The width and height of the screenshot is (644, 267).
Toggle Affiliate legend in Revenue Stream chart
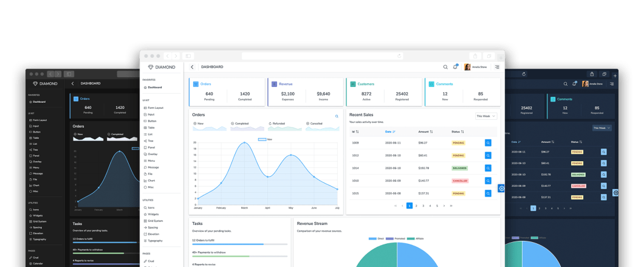pyautogui.click(x=416, y=238)
